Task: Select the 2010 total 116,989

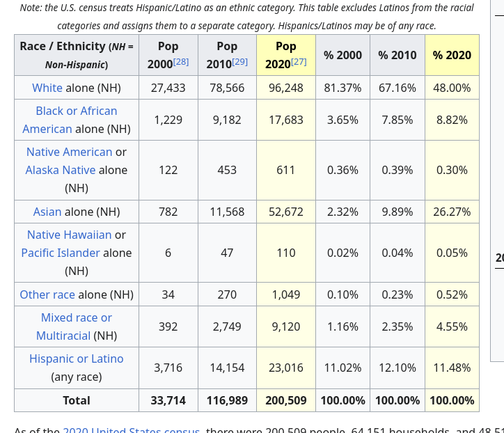Action: click(227, 400)
